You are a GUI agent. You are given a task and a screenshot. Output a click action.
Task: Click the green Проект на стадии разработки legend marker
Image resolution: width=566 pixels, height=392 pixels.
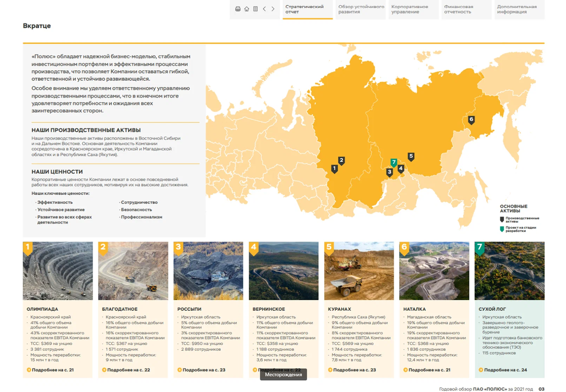[x=502, y=229]
